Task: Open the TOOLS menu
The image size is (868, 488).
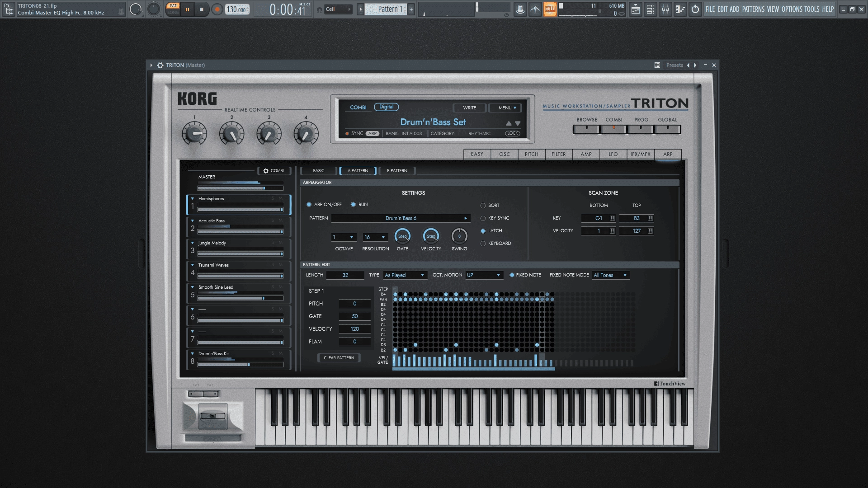Action: pos(811,9)
